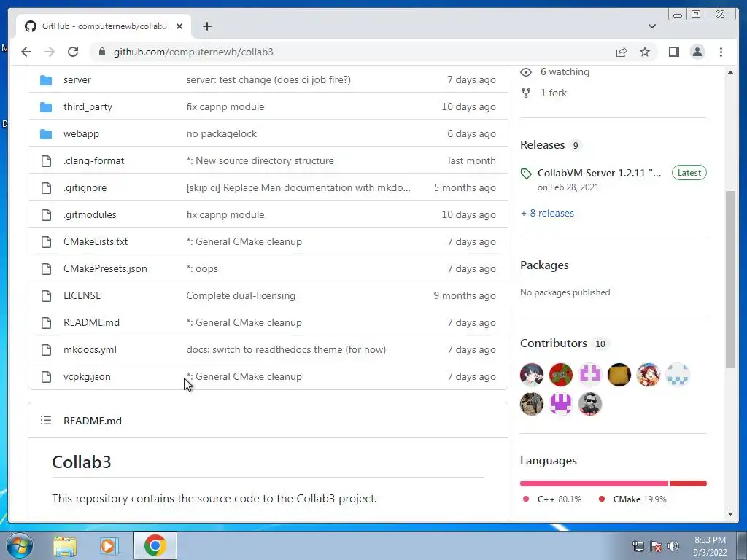The width and height of the screenshot is (747, 560).
Task: Click the CMake 19.9% language entry
Action: tap(632, 499)
